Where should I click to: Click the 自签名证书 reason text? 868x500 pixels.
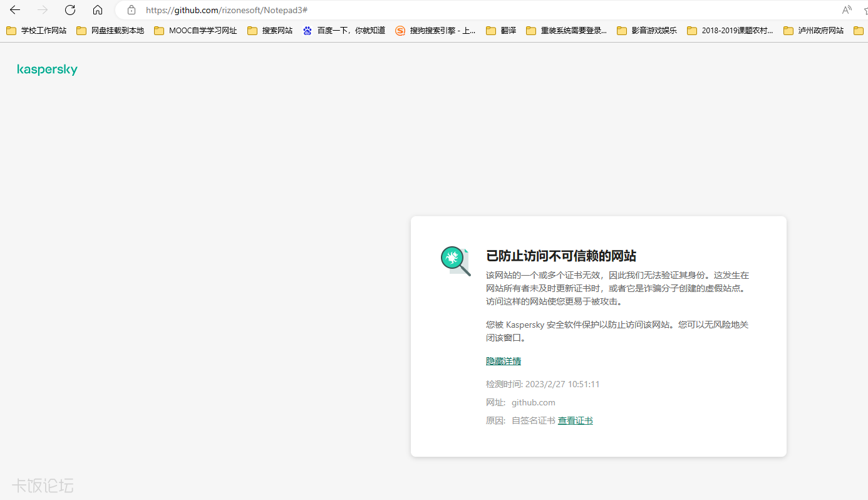(x=534, y=420)
